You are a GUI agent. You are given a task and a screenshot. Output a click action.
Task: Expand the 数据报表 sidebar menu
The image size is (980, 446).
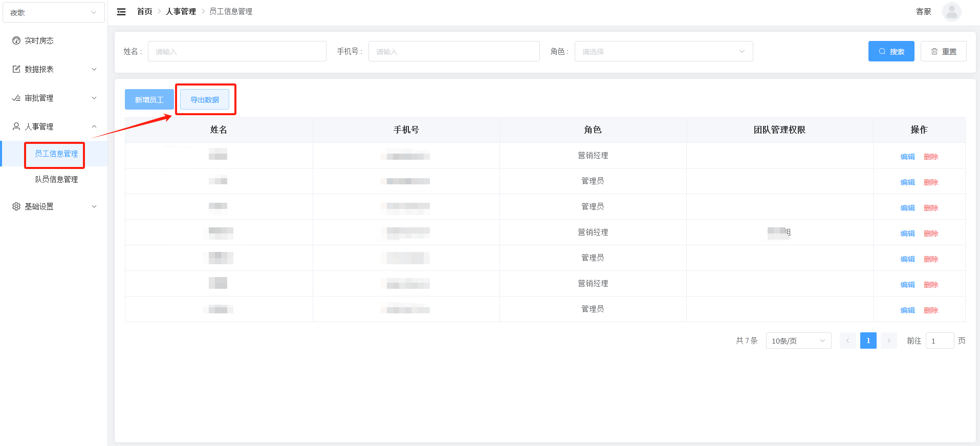click(54, 69)
